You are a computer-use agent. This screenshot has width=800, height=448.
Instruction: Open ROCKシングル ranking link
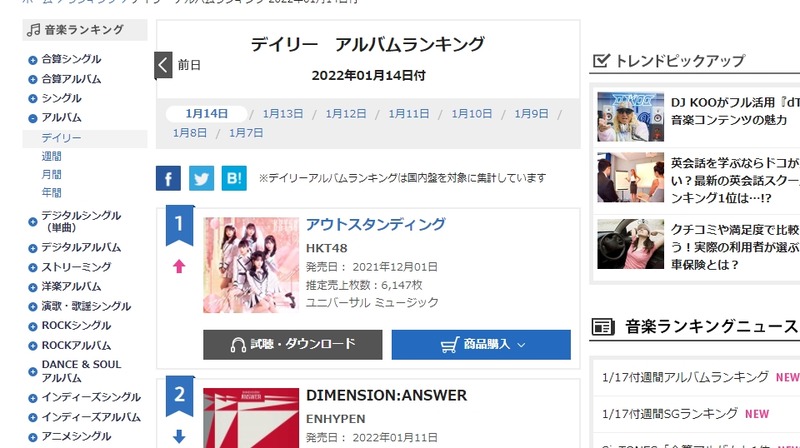tap(76, 326)
